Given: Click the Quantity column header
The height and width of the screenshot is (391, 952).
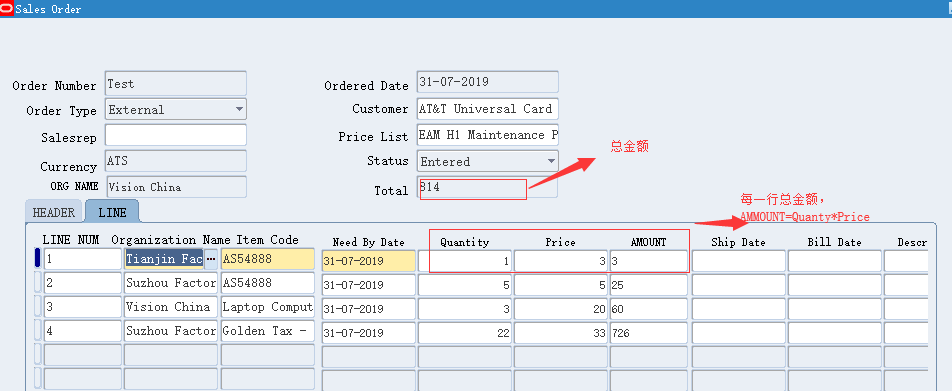Looking at the screenshot, I should (464, 242).
